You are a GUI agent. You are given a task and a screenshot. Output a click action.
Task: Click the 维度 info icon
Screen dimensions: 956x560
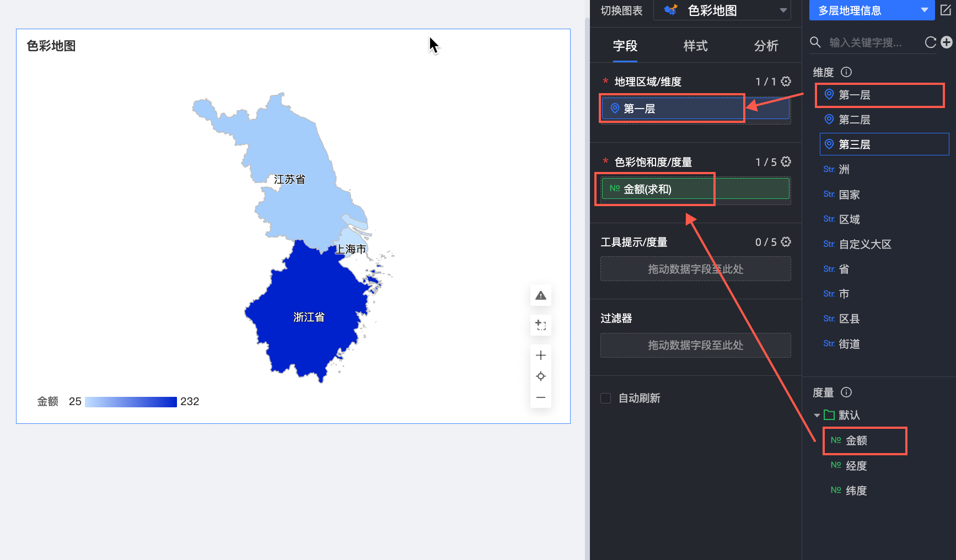coord(846,72)
